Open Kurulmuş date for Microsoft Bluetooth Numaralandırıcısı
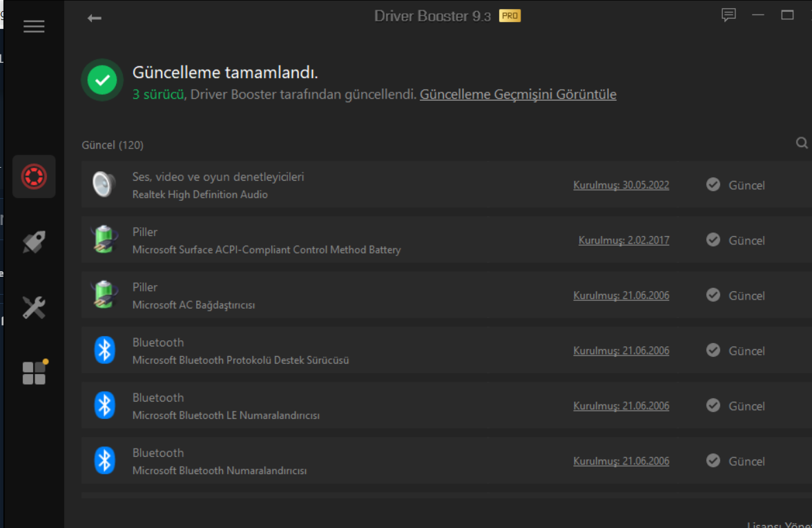This screenshot has height=528, width=812. click(621, 461)
